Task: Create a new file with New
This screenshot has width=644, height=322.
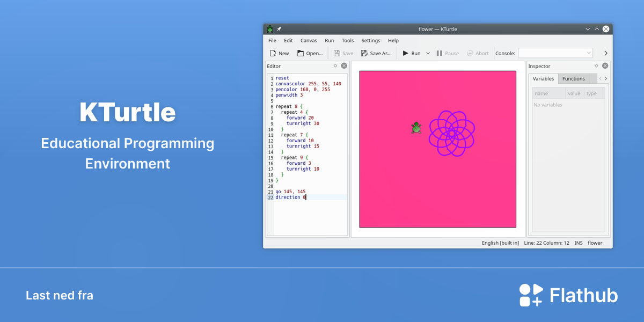Action: [279, 53]
